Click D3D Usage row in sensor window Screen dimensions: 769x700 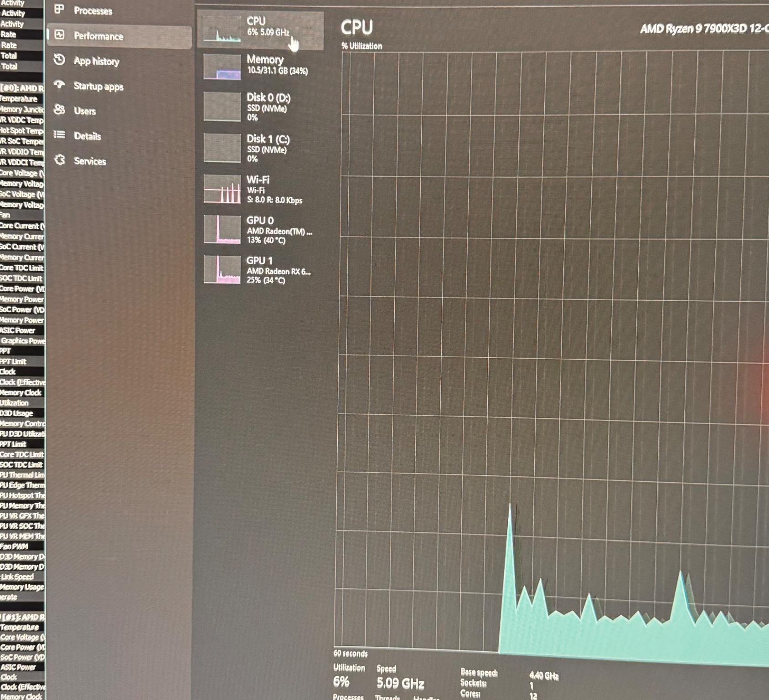(x=22, y=413)
